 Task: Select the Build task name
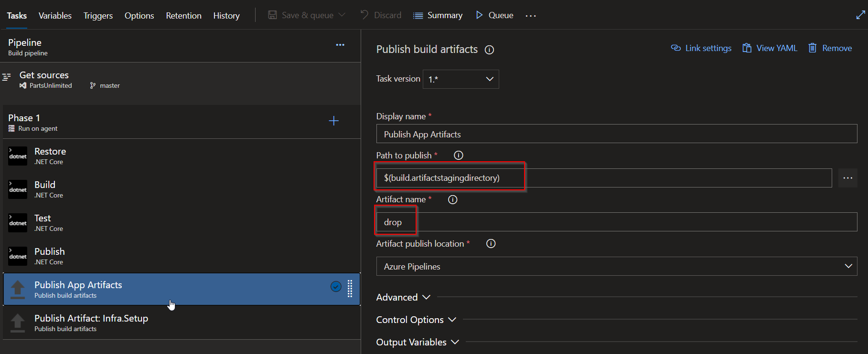point(45,185)
